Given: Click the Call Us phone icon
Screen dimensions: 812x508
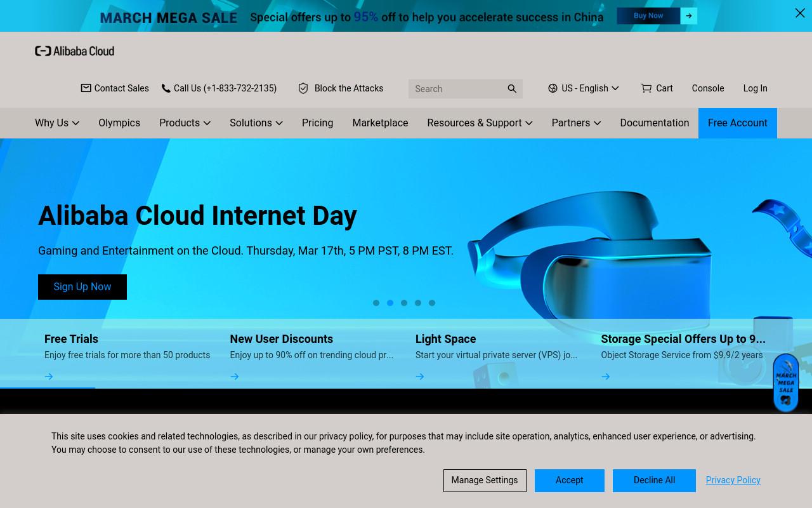Looking at the screenshot, I should click(x=166, y=88).
